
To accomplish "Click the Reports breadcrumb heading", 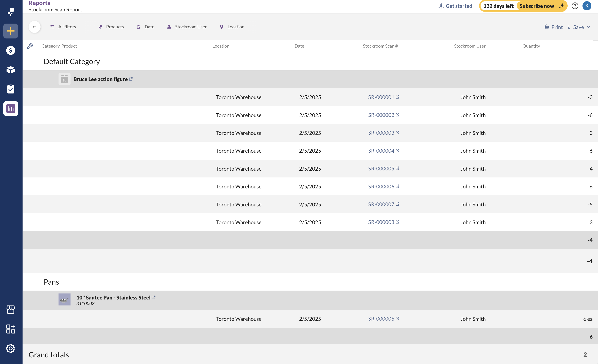I will [39, 3].
